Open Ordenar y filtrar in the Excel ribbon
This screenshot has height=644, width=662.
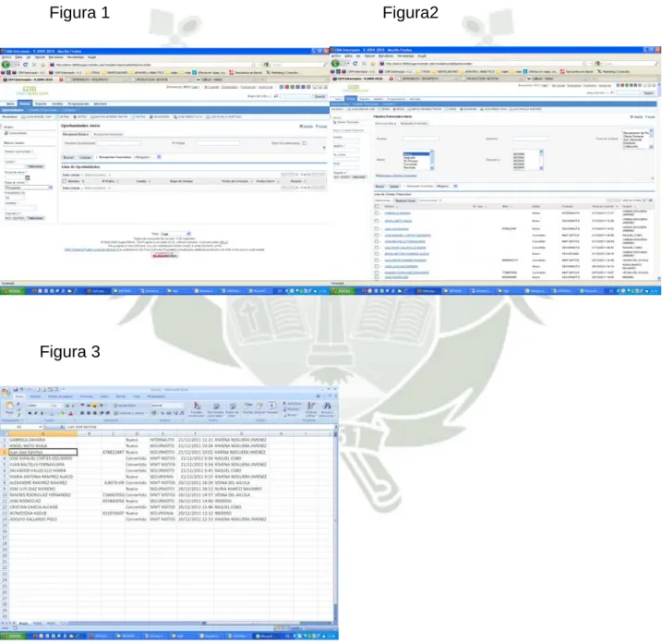click(x=311, y=409)
